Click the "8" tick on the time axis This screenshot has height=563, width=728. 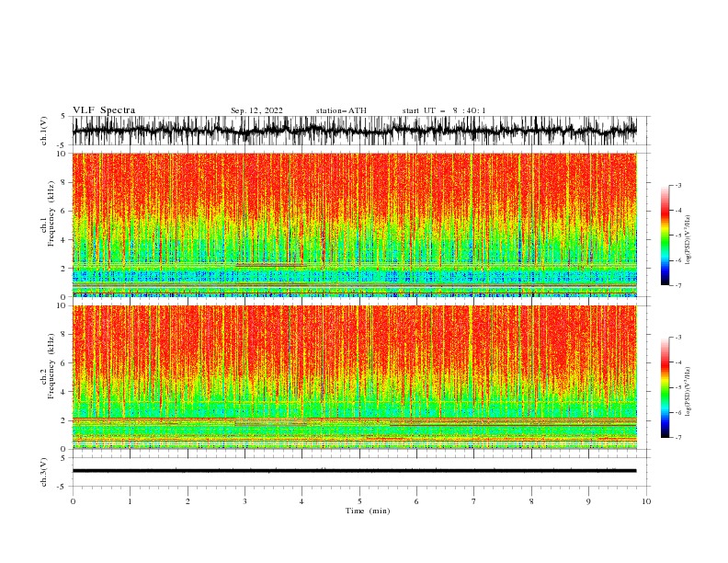[x=531, y=501]
